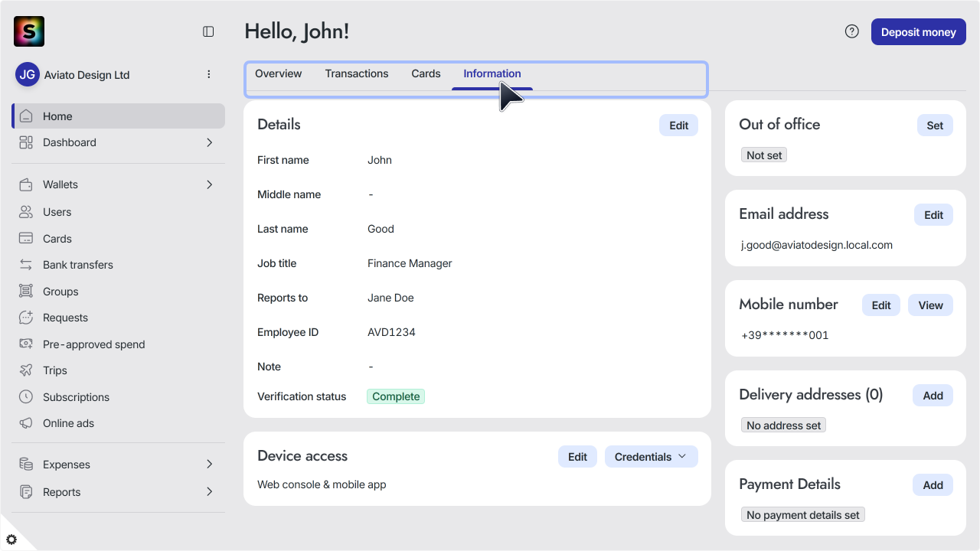Click the No payment details set badge
The height and width of the screenshot is (551, 980).
803,515
